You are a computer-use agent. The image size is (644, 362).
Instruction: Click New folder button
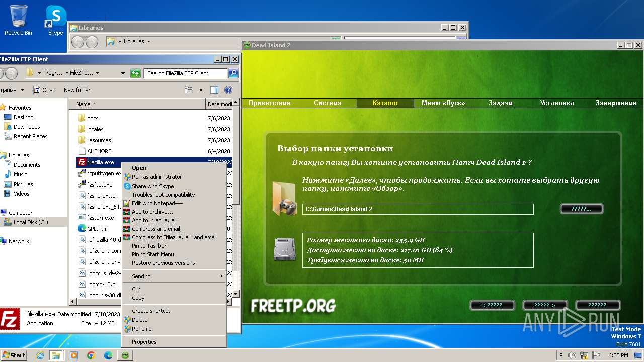coord(77,90)
